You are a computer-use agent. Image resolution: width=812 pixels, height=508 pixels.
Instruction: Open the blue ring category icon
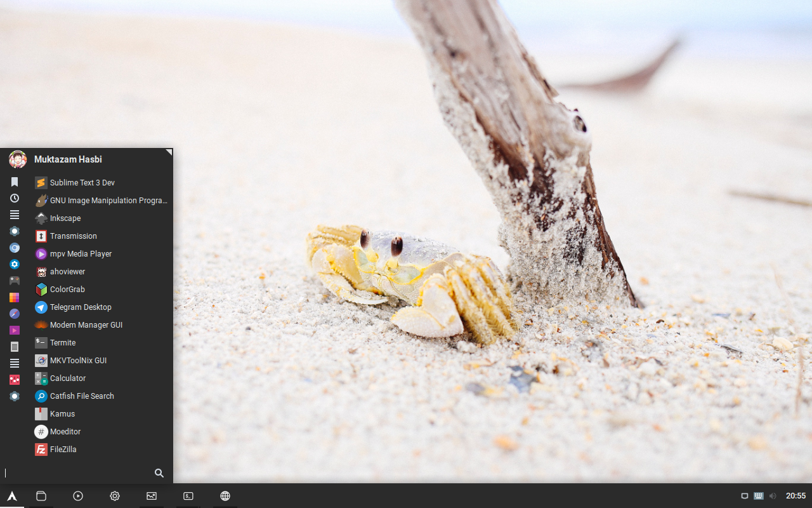(x=14, y=248)
